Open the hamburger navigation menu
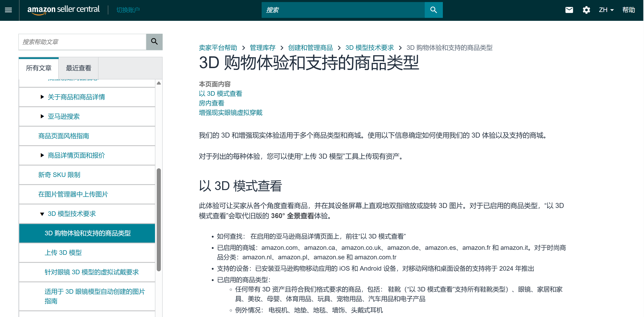644x317 pixels. 9,10
